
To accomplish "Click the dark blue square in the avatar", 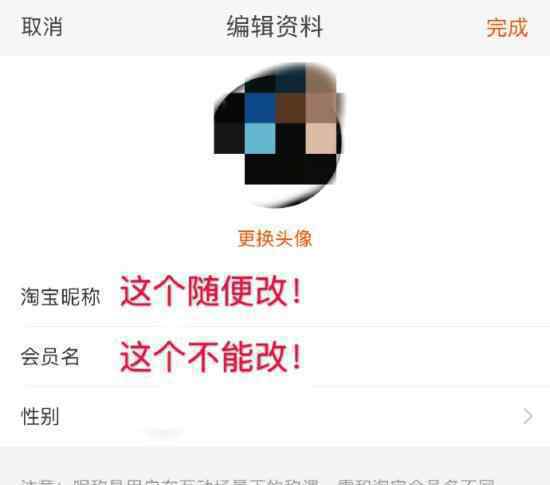I will pos(260,108).
